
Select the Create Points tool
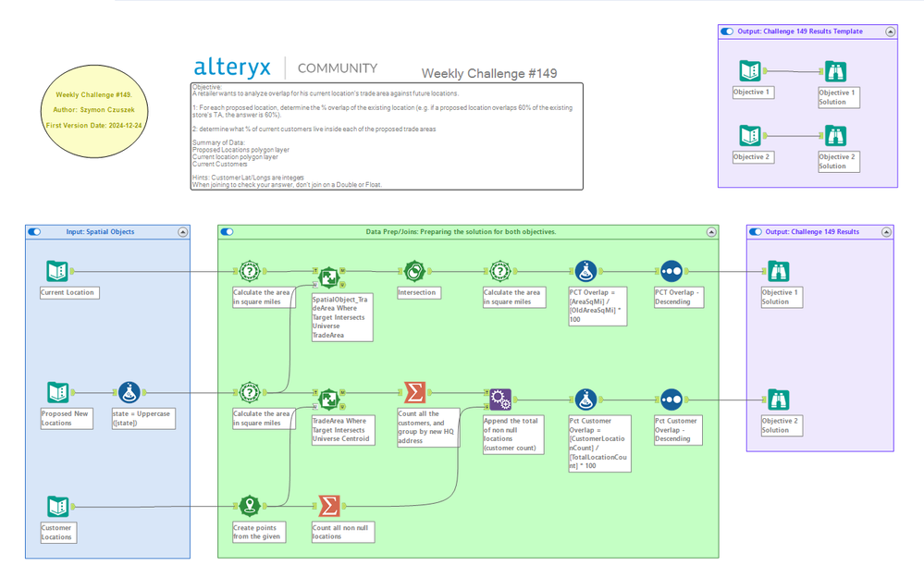pyautogui.click(x=250, y=506)
